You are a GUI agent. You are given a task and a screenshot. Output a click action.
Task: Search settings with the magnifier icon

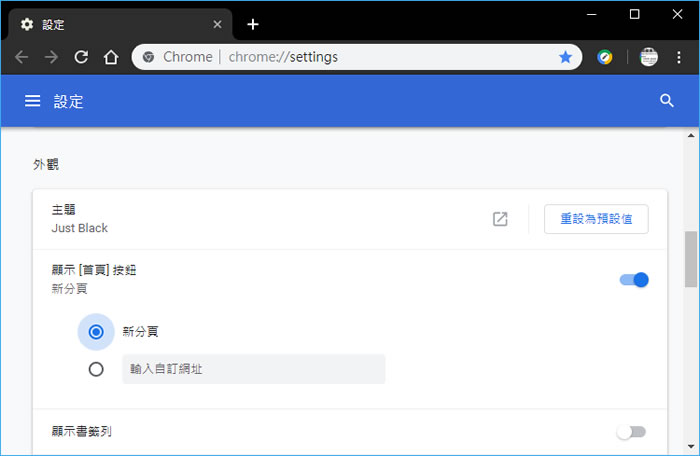(667, 101)
